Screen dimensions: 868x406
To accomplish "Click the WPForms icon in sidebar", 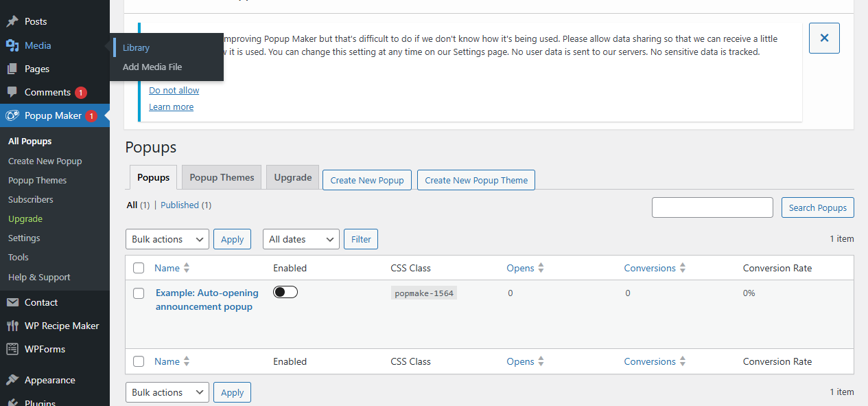I will click(12, 349).
